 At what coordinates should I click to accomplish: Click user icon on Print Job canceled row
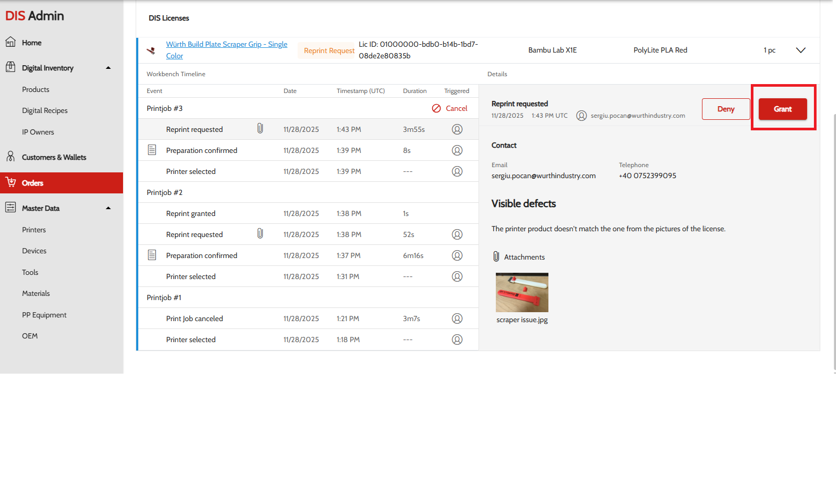pos(457,318)
